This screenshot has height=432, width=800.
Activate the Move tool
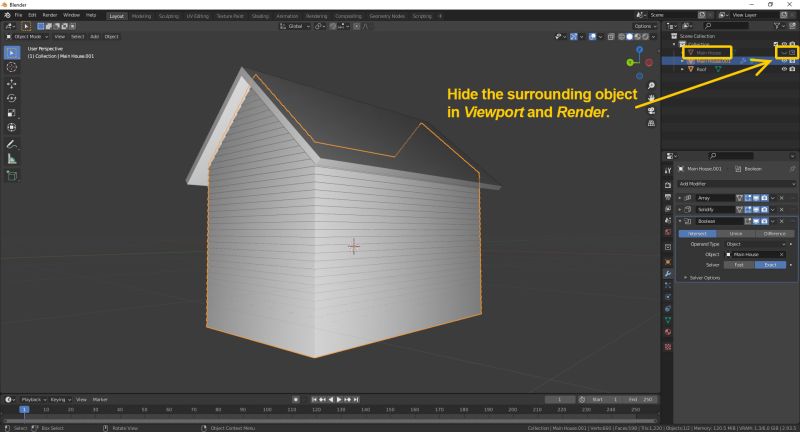coord(12,84)
